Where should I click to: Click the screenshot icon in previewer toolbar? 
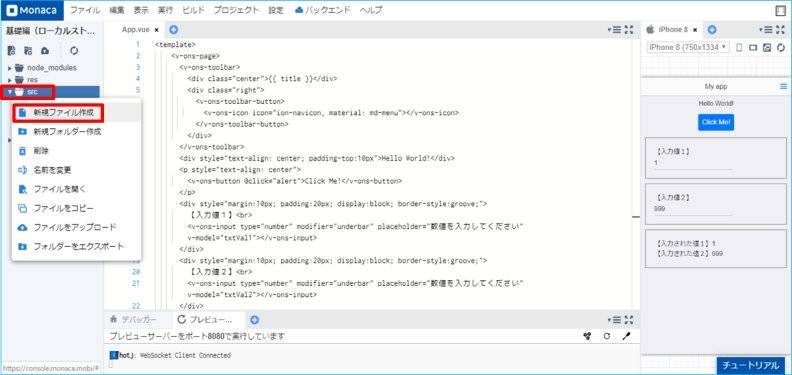coord(767,48)
